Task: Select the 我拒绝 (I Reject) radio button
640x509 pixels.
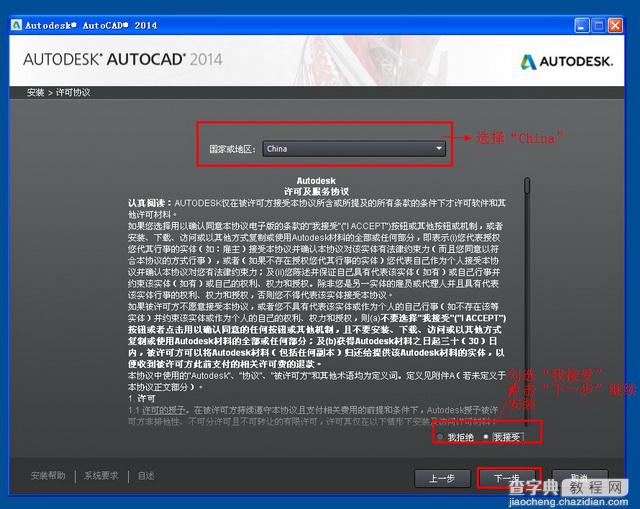Action: pos(440,437)
